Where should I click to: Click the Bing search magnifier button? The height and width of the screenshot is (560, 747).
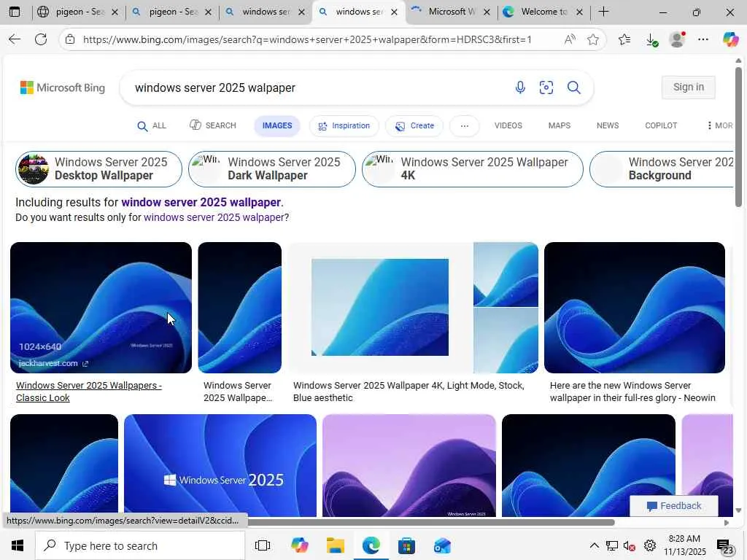click(573, 87)
